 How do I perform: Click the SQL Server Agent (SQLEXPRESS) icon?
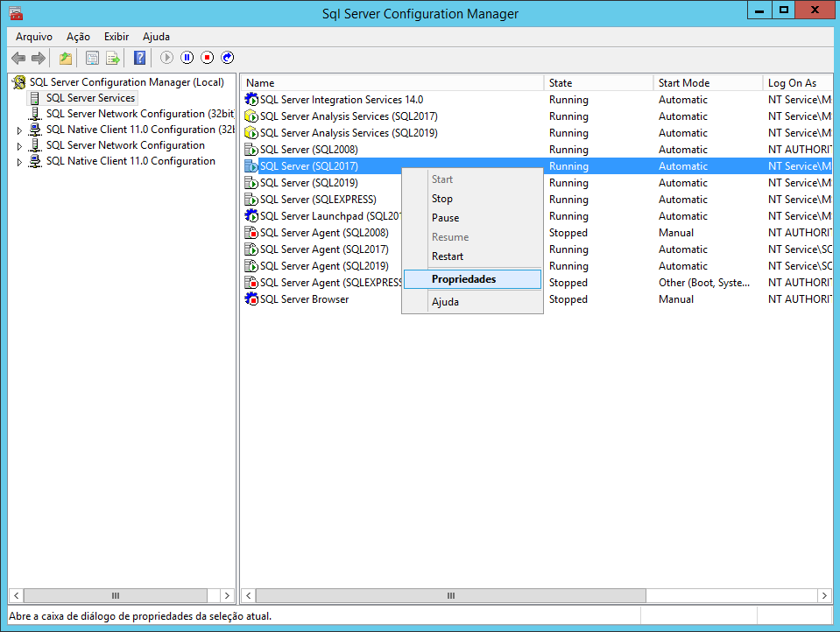[251, 282]
